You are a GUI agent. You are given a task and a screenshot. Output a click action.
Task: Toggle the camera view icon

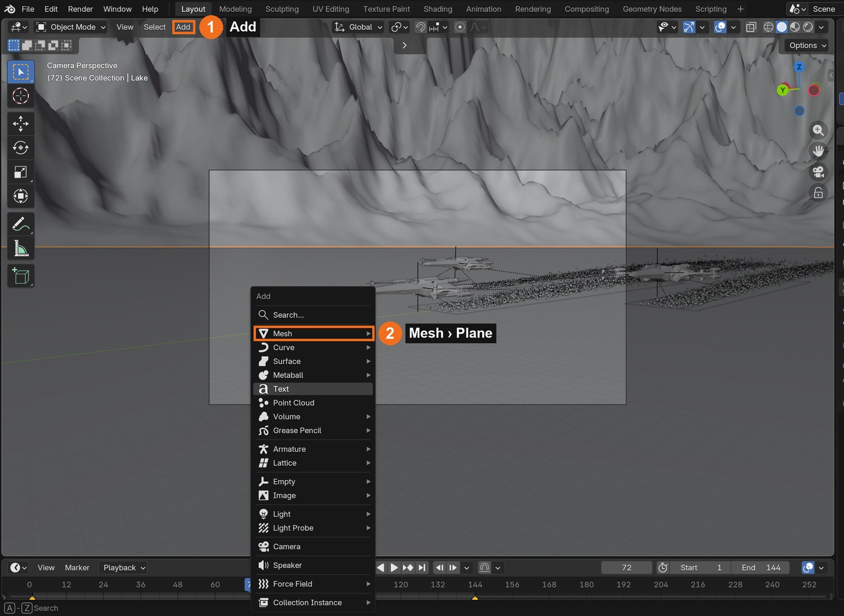pos(818,172)
